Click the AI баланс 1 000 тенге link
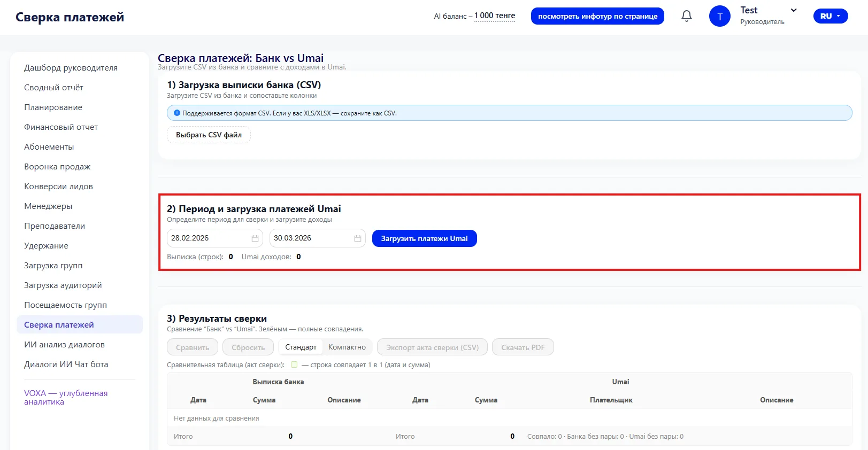 pyautogui.click(x=495, y=16)
